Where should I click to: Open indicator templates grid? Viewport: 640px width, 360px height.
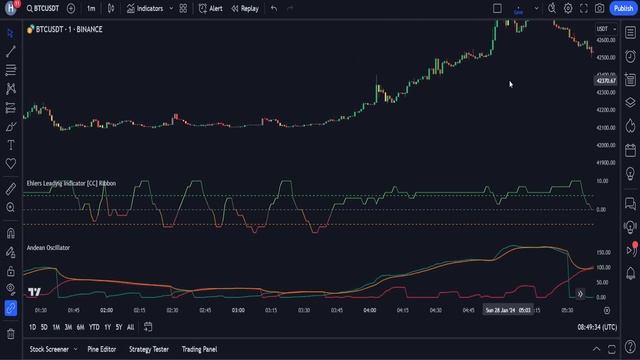pos(183,9)
